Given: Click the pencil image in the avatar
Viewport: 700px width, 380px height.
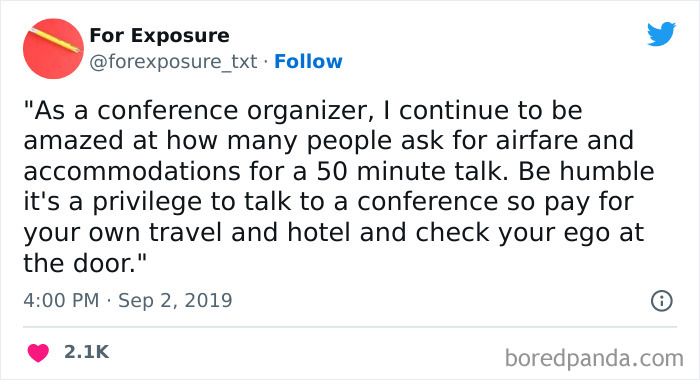Looking at the screenshot, I should [54, 40].
